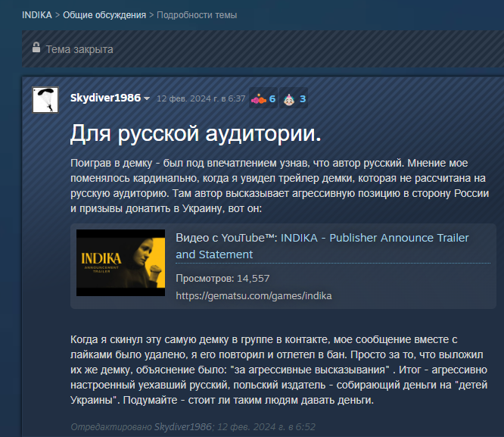Click post timestamp 12 фев. 2024 г. в 6:37

201,98
